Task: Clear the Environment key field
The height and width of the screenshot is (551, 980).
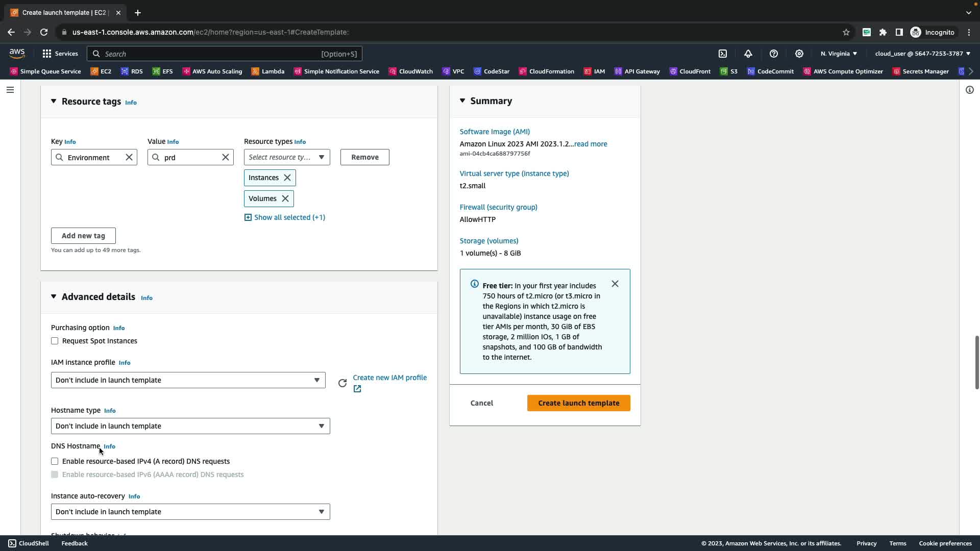Action: coord(129,157)
